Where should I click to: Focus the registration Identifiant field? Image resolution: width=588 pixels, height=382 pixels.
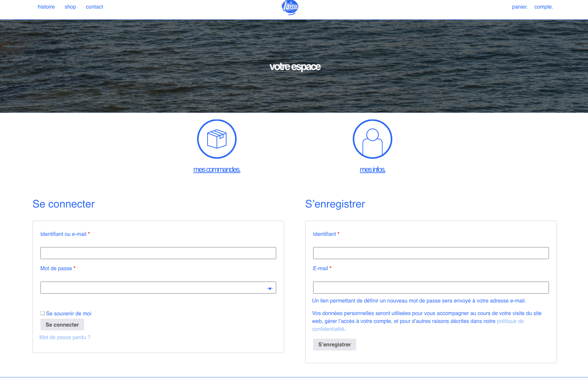click(431, 253)
